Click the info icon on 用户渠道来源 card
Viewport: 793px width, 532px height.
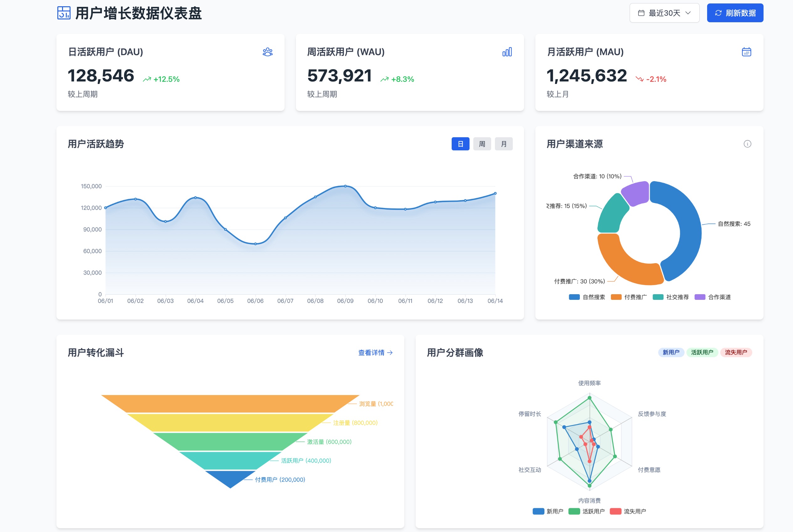[x=747, y=144]
